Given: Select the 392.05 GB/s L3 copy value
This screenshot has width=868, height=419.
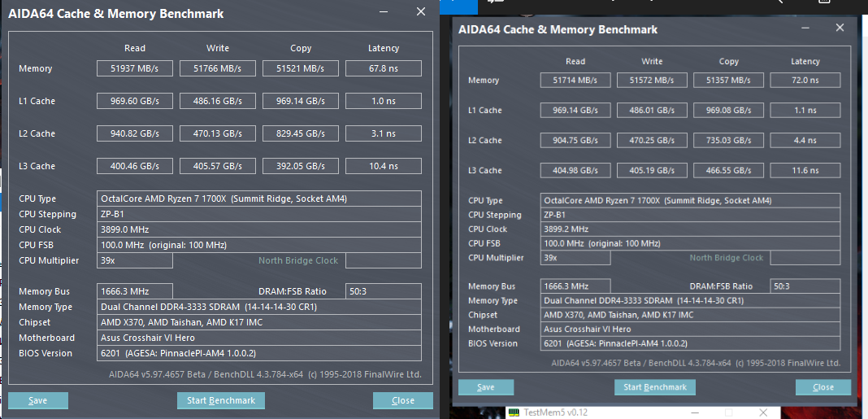Looking at the screenshot, I should [x=301, y=166].
